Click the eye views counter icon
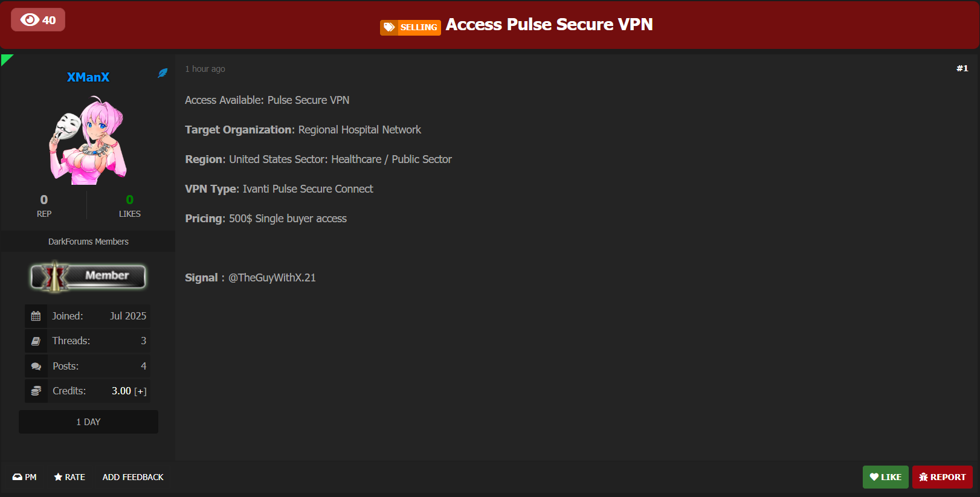Image resolution: width=980 pixels, height=497 pixels. point(30,20)
